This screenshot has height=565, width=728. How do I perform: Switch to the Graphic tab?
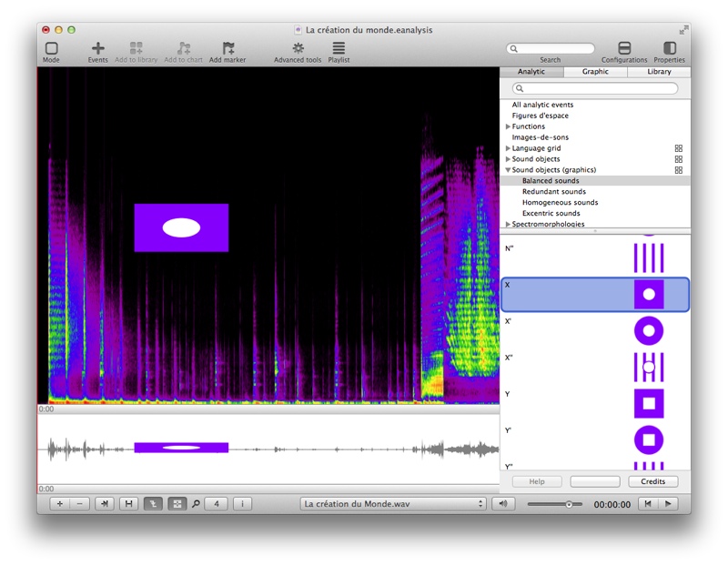595,72
